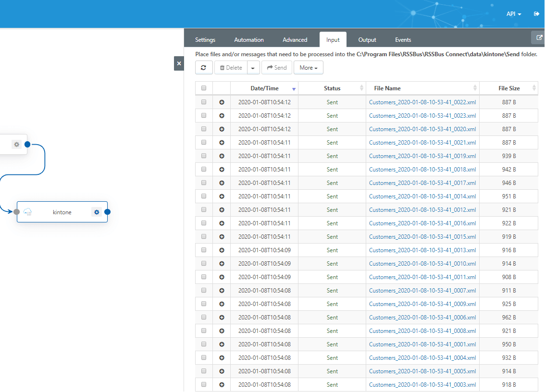Click the logout icon in the top bar
This screenshot has height=392, width=545.
pos(536,14)
